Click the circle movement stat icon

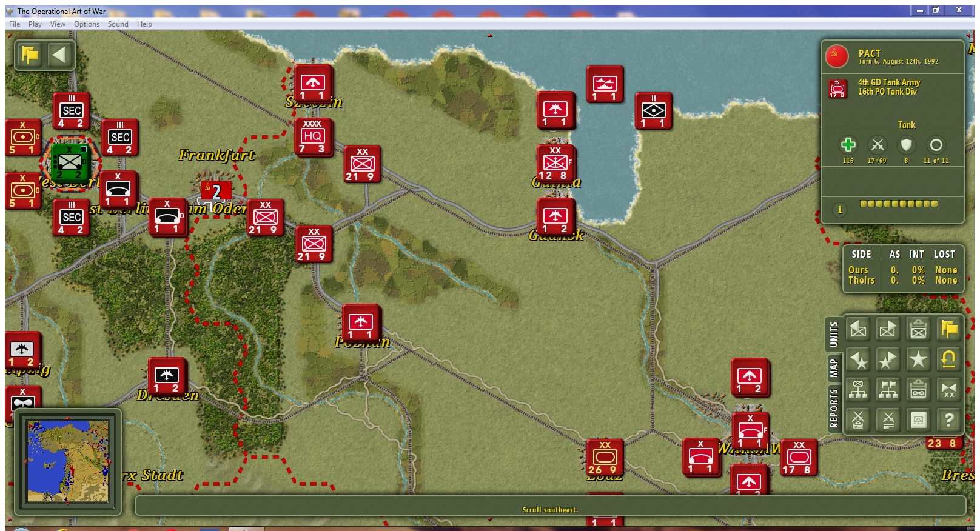pos(936,145)
